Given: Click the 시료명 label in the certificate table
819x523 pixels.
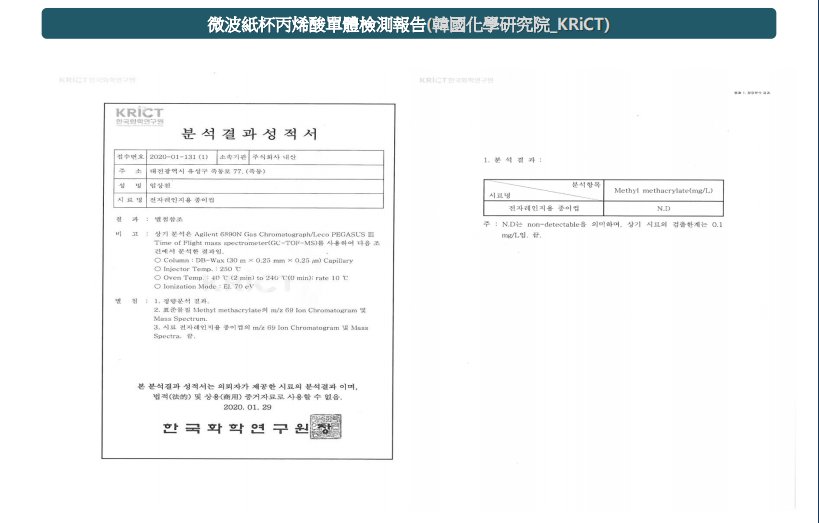Looking at the screenshot, I should [x=130, y=200].
